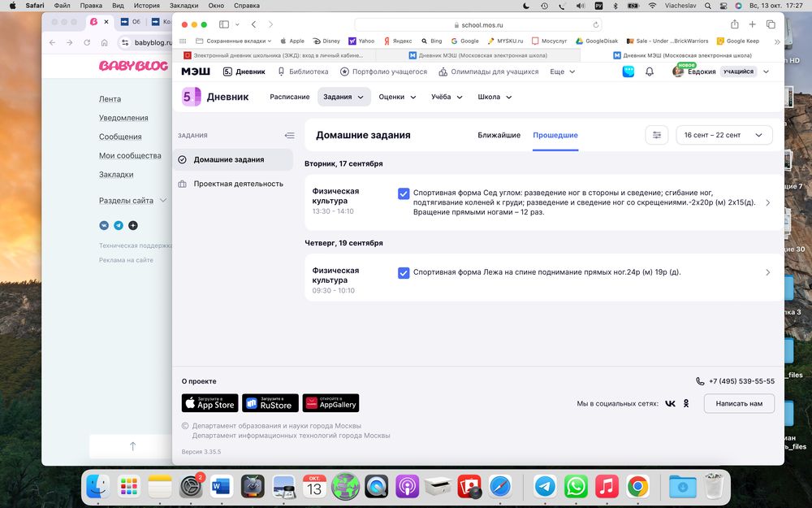
Task: Open the AppGallery download badge
Action: click(330, 403)
